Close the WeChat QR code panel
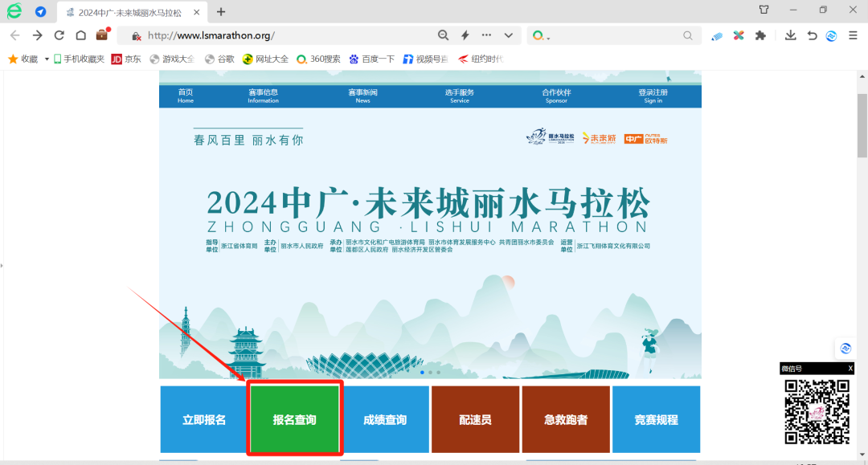 coord(850,369)
